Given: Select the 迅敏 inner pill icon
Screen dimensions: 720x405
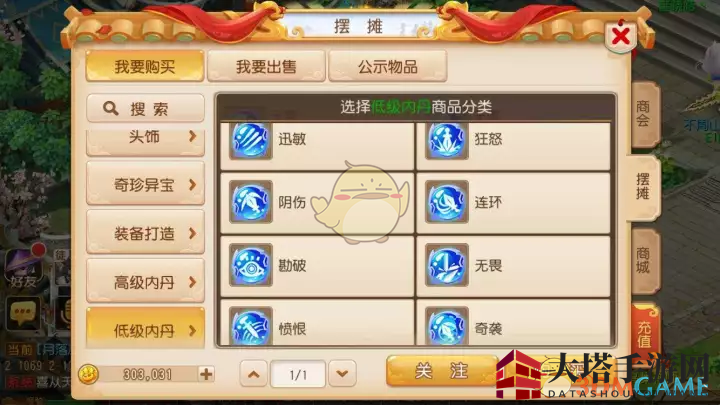Looking at the screenshot, I should click(x=251, y=141).
